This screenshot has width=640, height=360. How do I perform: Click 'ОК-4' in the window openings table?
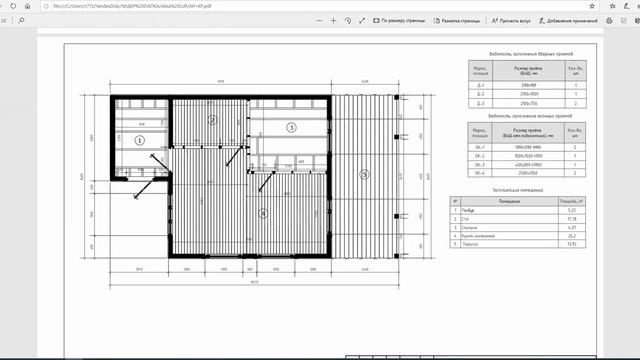click(x=480, y=173)
